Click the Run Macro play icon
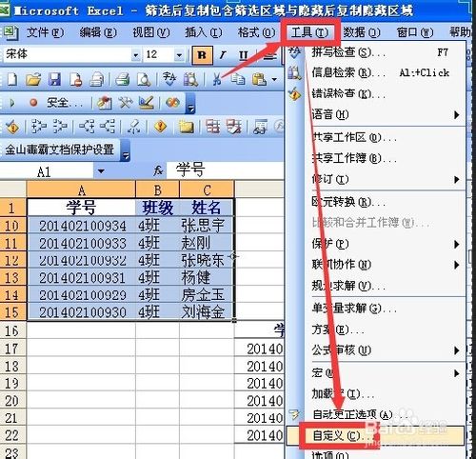 [x=12, y=103]
